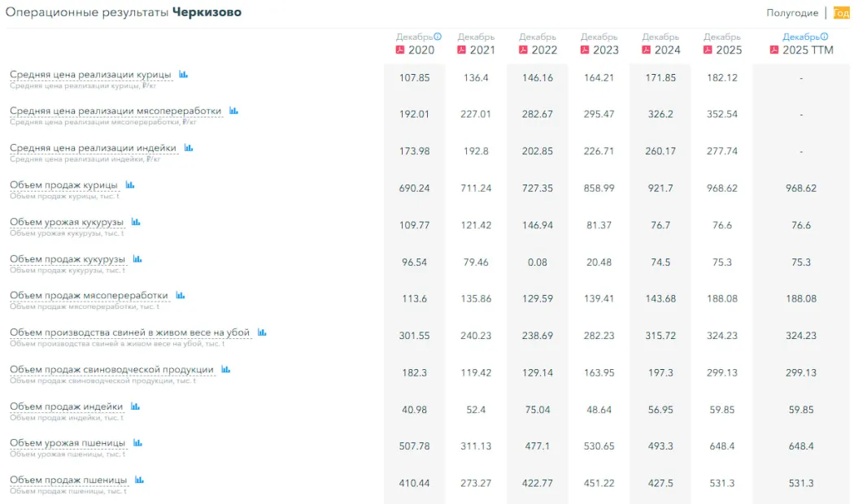Click the Декабрь link above 2025 TTM
Viewport: 854px width, 504px height.
pyautogui.click(x=800, y=37)
